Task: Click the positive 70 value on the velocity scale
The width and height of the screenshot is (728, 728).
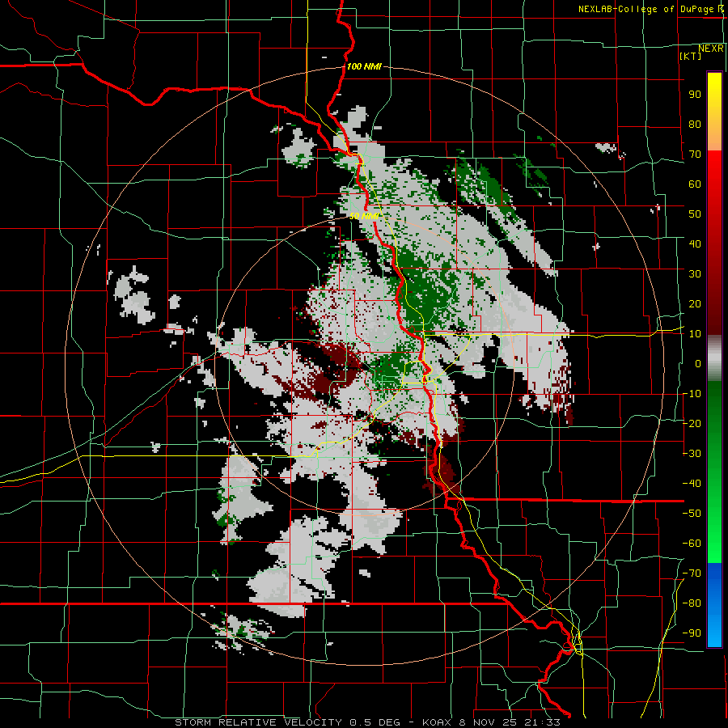Action: tap(695, 154)
